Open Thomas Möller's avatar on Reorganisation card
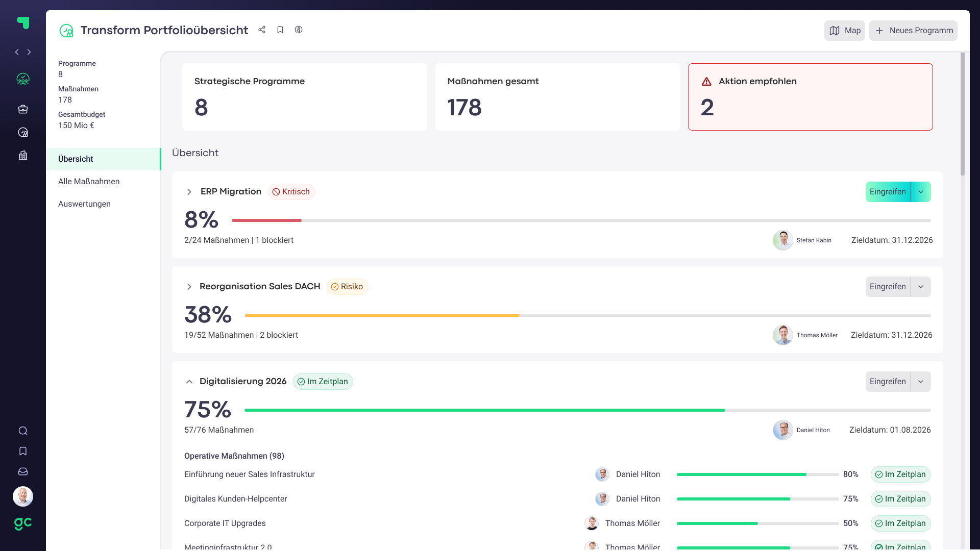The image size is (980, 551). click(x=783, y=335)
